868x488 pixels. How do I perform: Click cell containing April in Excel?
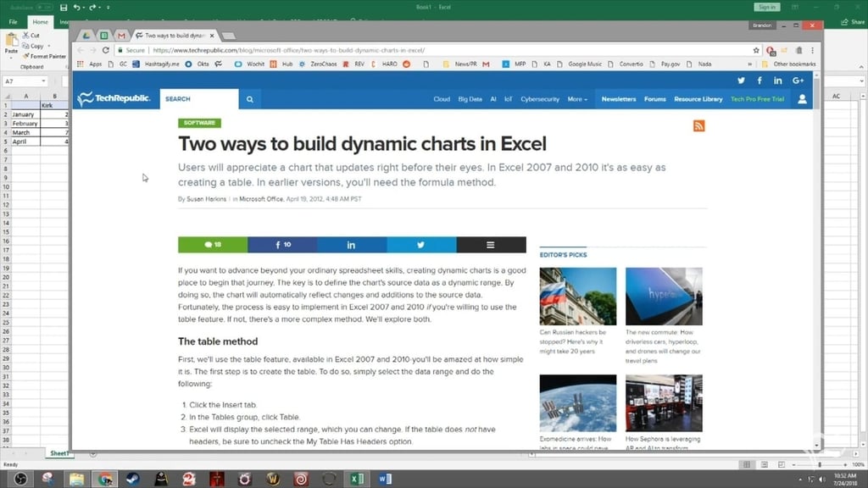click(x=25, y=141)
